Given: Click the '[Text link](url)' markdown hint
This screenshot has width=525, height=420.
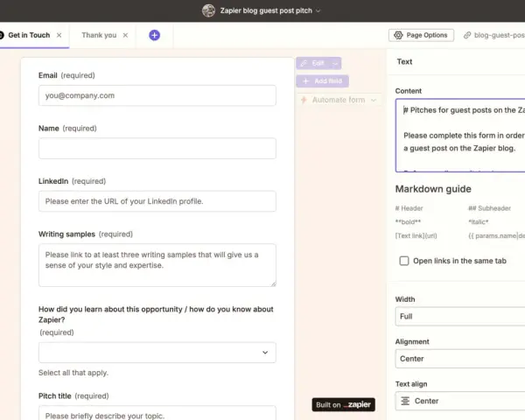Looking at the screenshot, I should [416, 235].
